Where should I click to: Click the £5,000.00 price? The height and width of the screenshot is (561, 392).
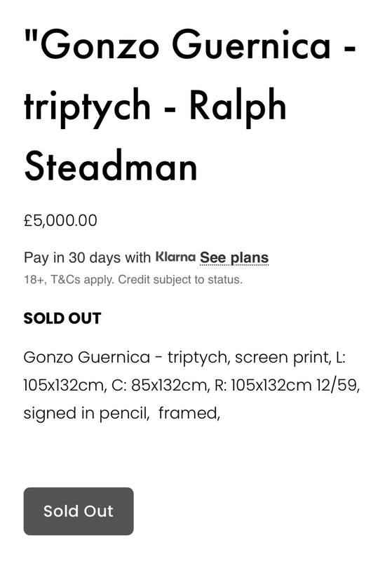[x=60, y=220]
